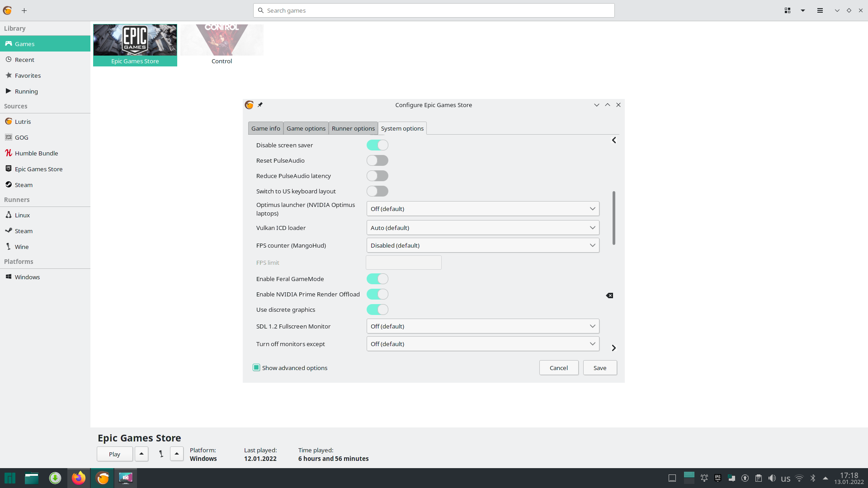The image size is (868, 488).
Task: Switch to the Game options tab
Action: click(x=306, y=128)
